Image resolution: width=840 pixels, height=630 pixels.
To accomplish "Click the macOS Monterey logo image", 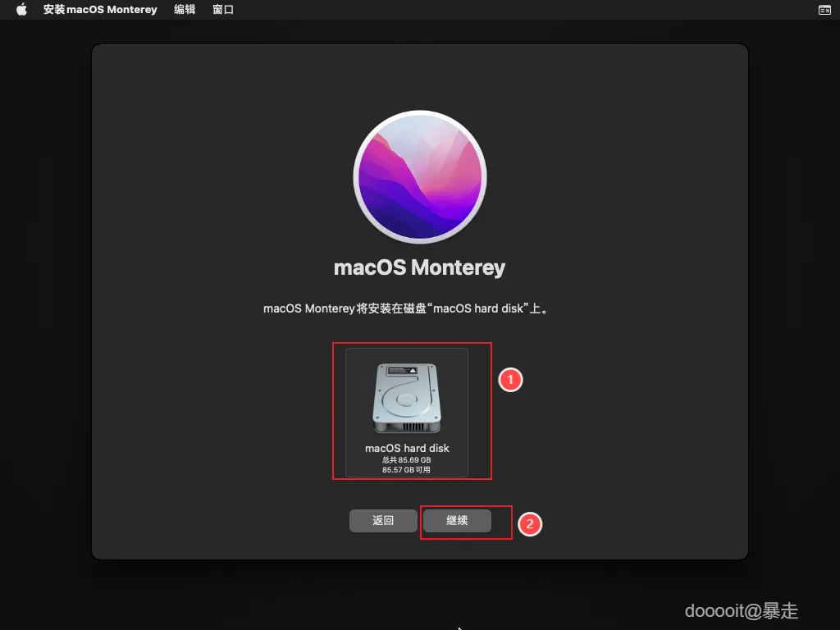I will (420, 177).
